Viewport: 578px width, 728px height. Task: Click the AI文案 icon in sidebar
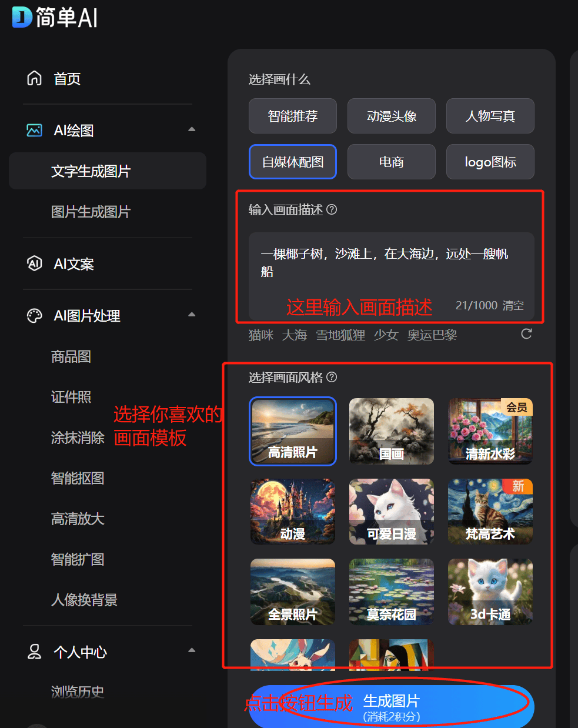pos(35,263)
